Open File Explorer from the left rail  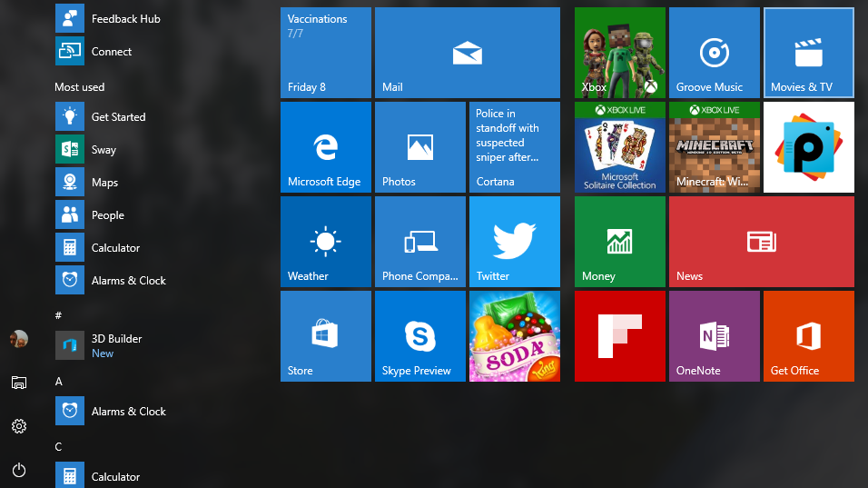coord(19,383)
